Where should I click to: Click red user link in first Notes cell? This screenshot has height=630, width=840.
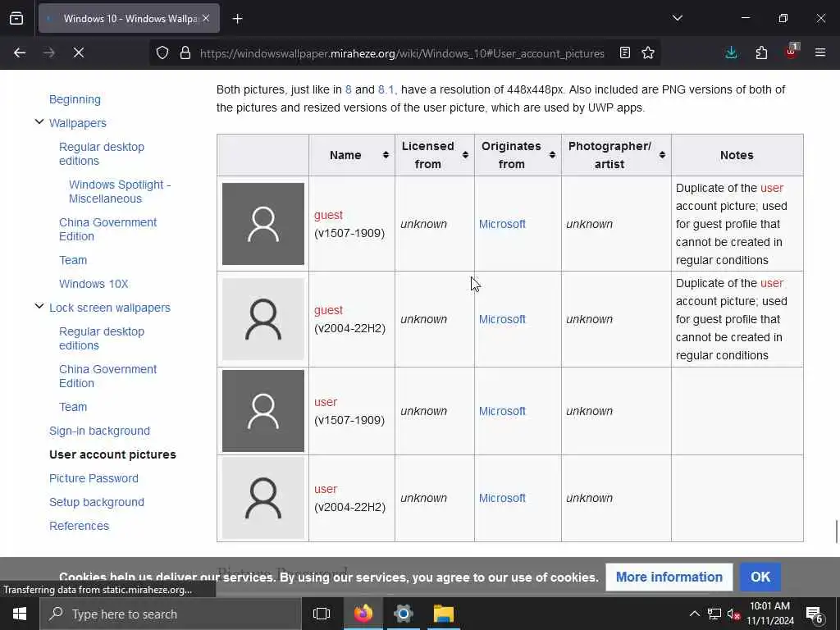pyautogui.click(x=771, y=188)
